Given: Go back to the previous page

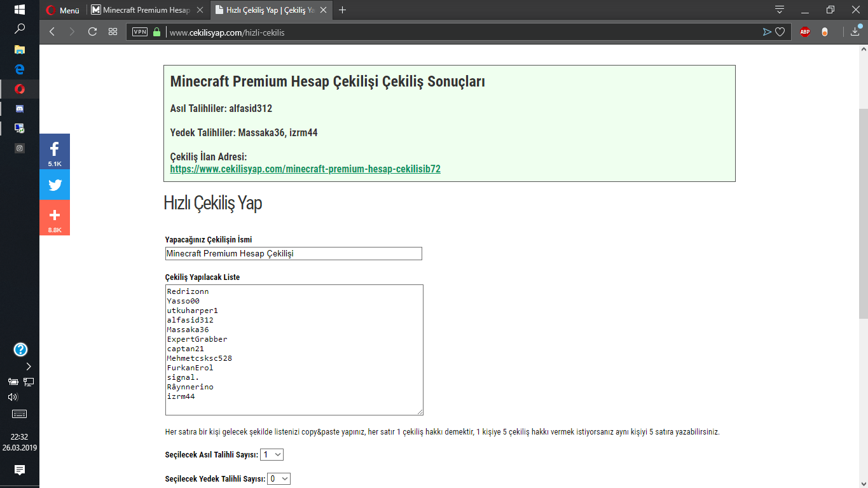Looking at the screenshot, I should (x=52, y=32).
